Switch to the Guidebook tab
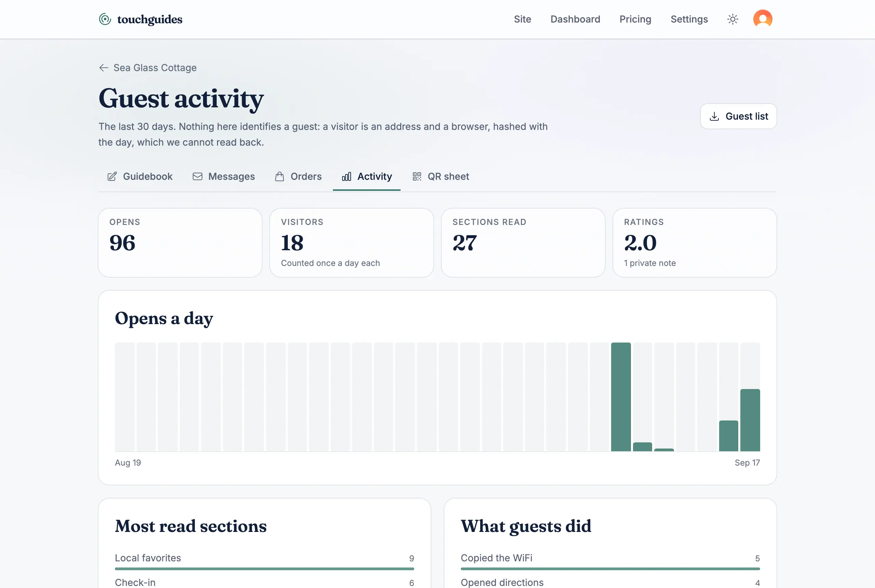Viewport: 875px width, 588px height. tap(140, 177)
